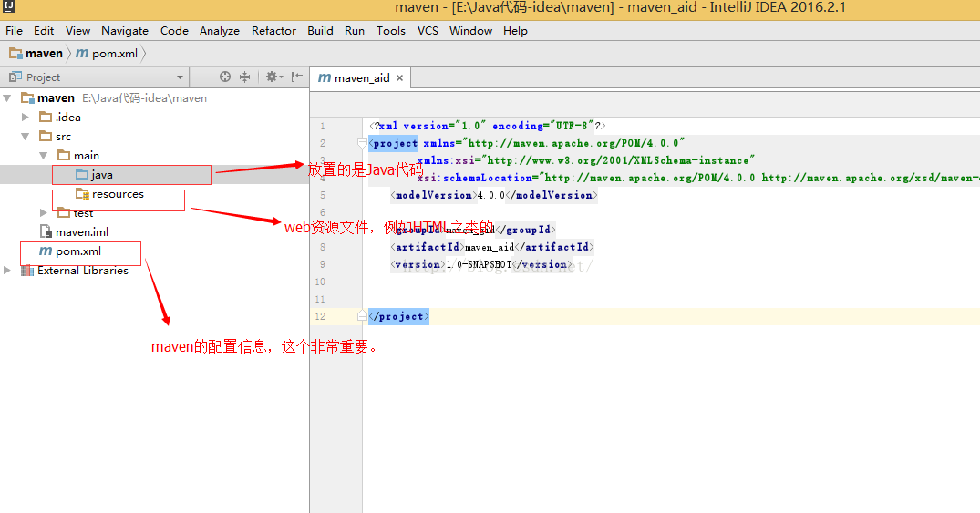Click the External Libraries icon
This screenshot has height=513, width=980.
click(x=26, y=271)
